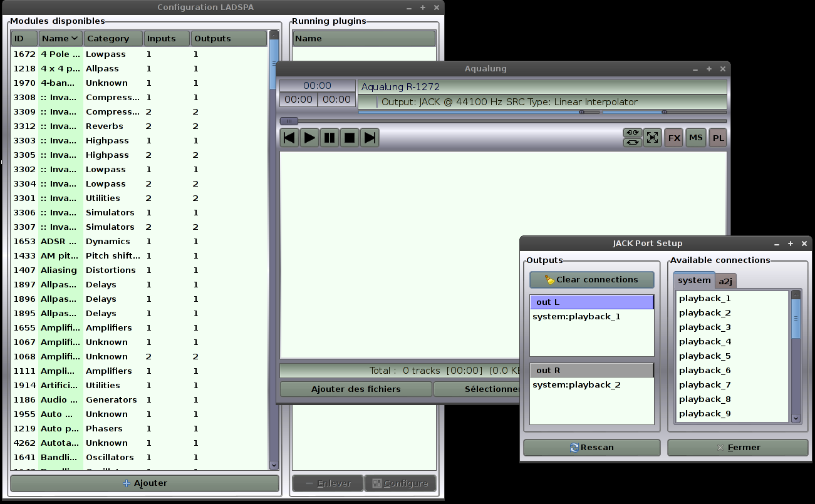Choose playback_8 in Available connections
815x504 pixels.
[x=733, y=399]
